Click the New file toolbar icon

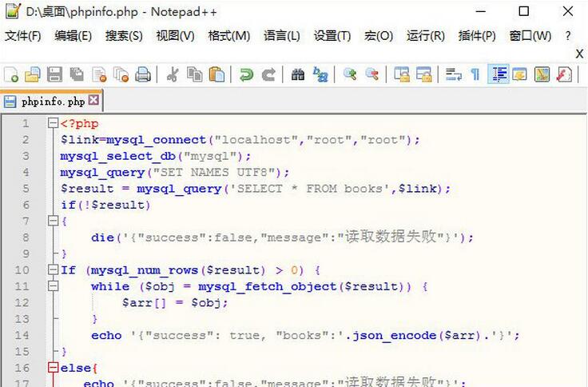coord(12,74)
